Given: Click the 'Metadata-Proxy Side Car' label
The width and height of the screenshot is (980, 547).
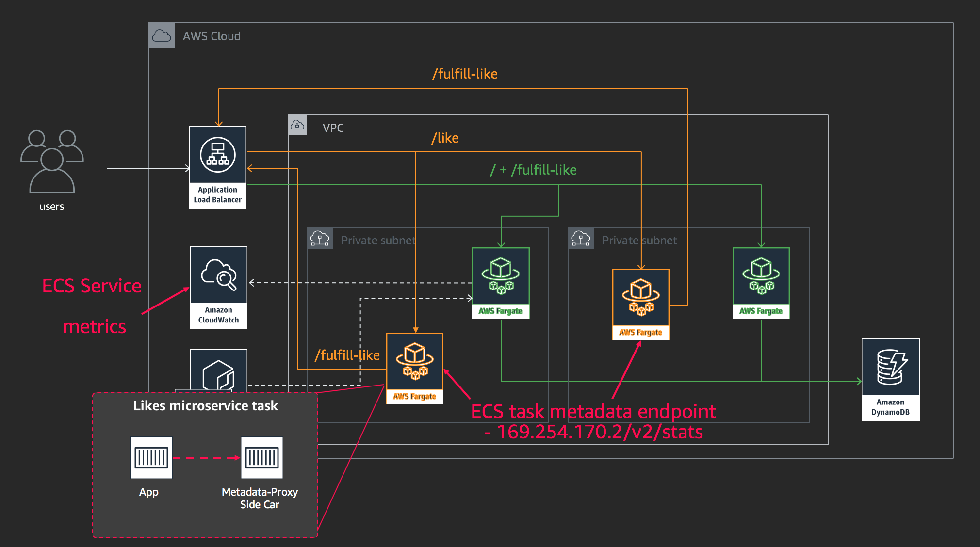Looking at the screenshot, I should [x=260, y=498].
